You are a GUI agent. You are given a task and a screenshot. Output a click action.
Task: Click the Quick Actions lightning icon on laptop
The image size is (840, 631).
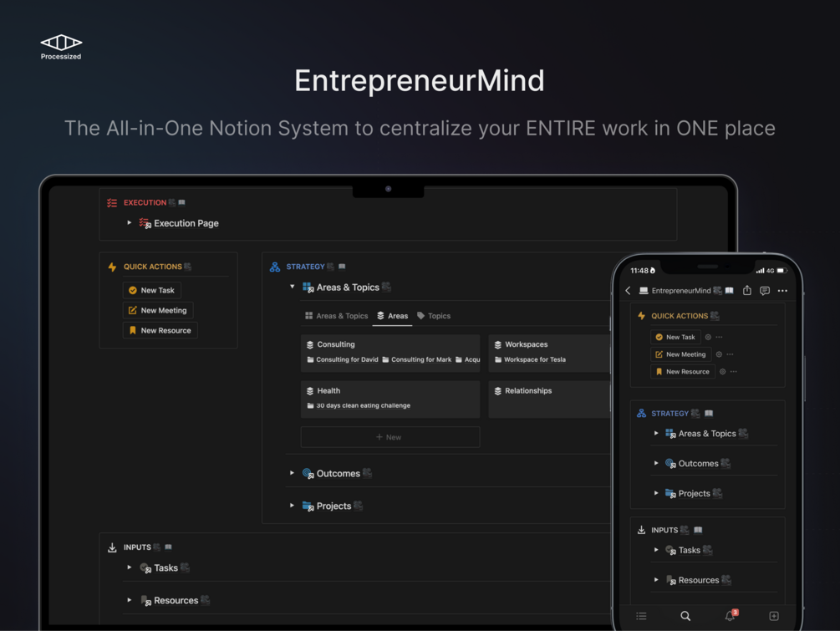tap(112, 267)
